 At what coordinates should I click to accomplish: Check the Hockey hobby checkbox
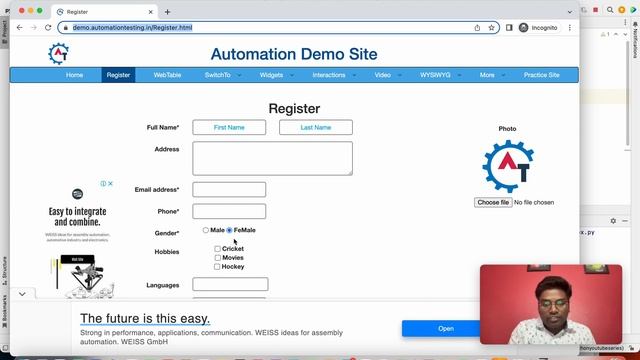[217, 267]
